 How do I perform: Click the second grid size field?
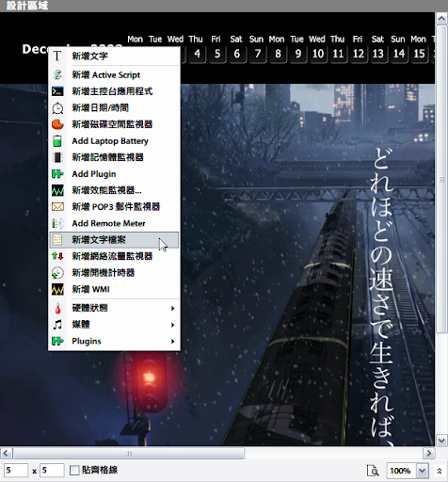click(x=52, y=471)
